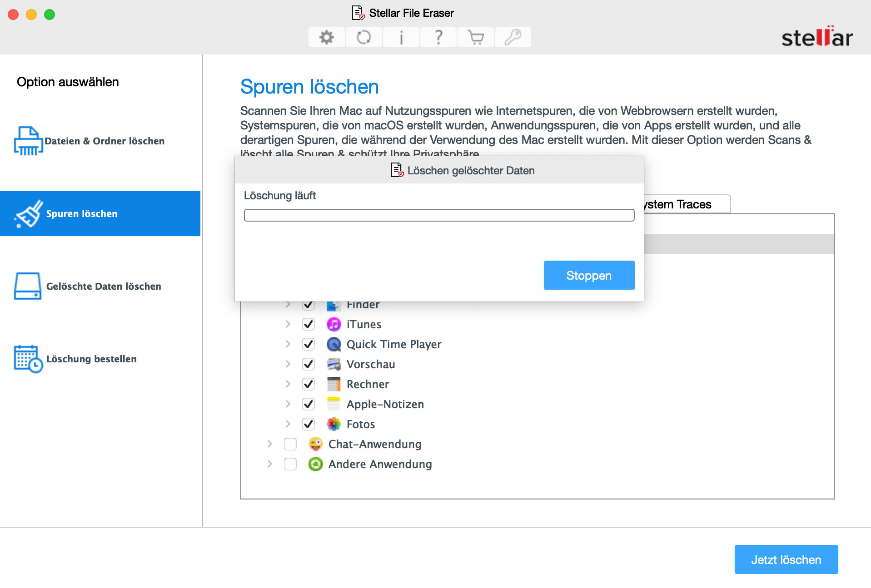Check the Chat-Anwendung checkbox
871x588 pixels.
point(290,444)
